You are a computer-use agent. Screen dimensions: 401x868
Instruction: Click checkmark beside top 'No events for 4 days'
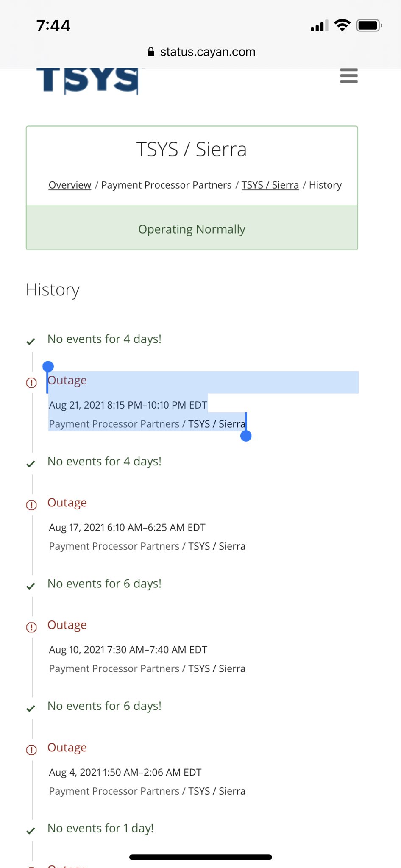31,342
